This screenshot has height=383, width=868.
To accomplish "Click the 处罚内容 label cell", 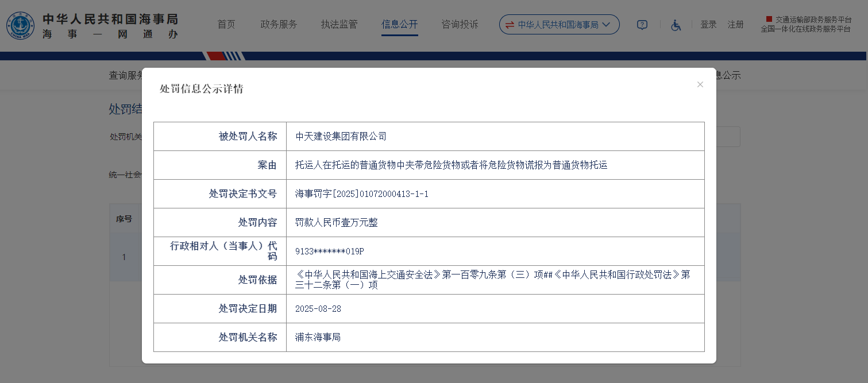I will tap(220, 223).
